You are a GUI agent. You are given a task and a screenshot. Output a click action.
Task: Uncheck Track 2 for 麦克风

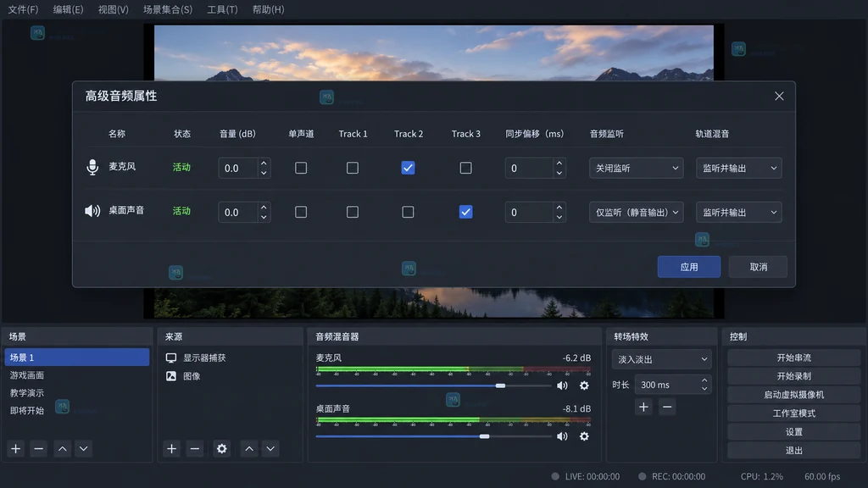coord(408,168)
